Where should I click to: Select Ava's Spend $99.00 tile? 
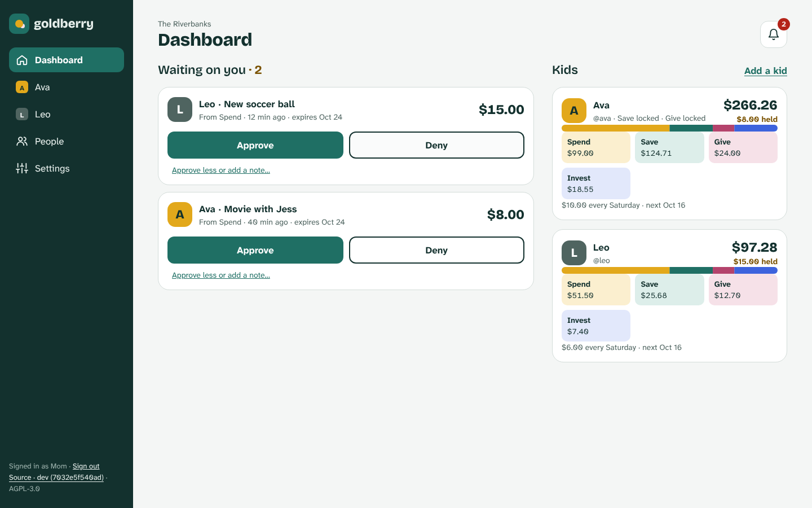(x=596, y=147)
